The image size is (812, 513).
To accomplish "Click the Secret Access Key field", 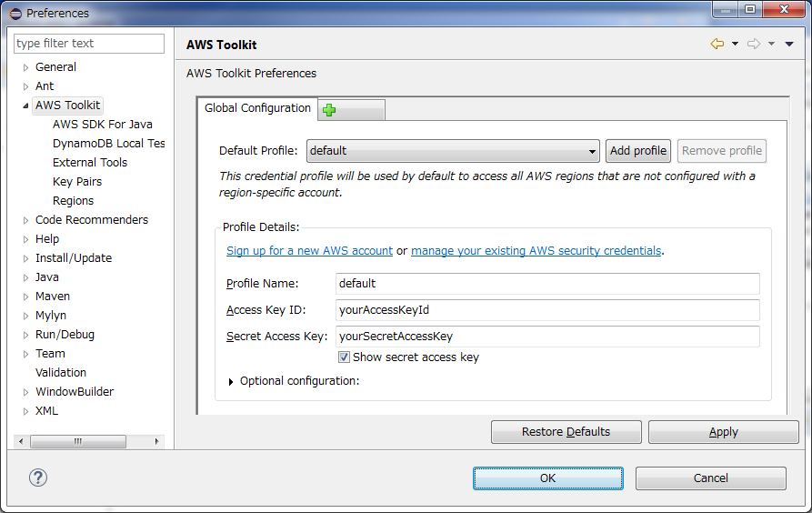I will 547,337.
